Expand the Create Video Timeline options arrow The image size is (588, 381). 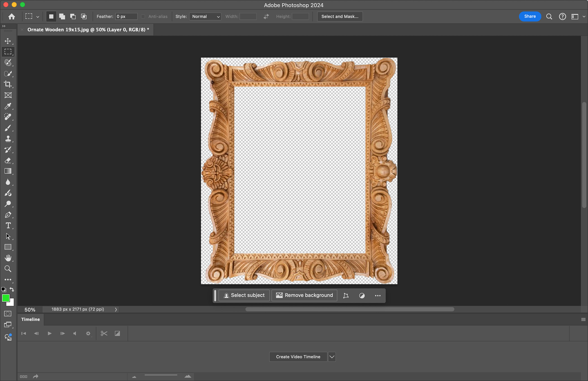(332, 357)
